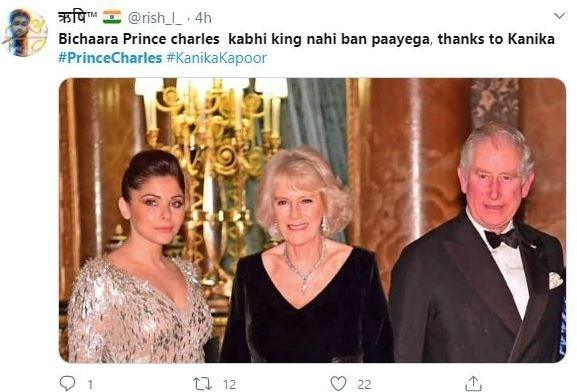The width and height of the screenshot is (577, 392).
Task: Retweet this post using the arrows icon
Action: [202, 384]
